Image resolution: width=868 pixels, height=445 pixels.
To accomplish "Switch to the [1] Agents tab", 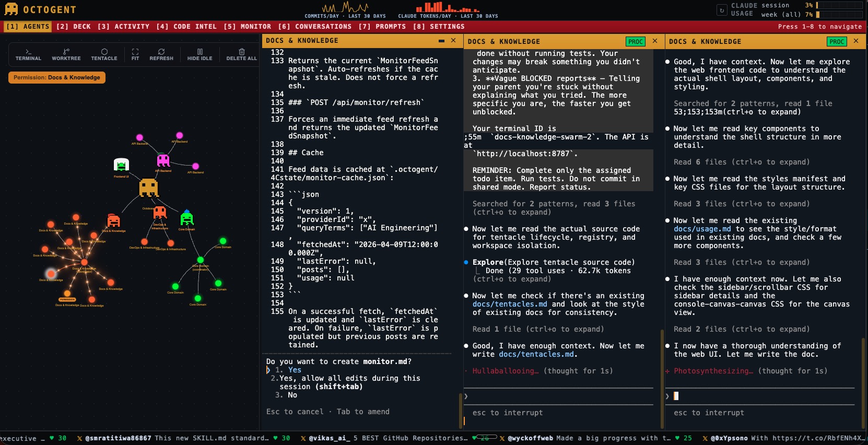I will coord(28,27).
